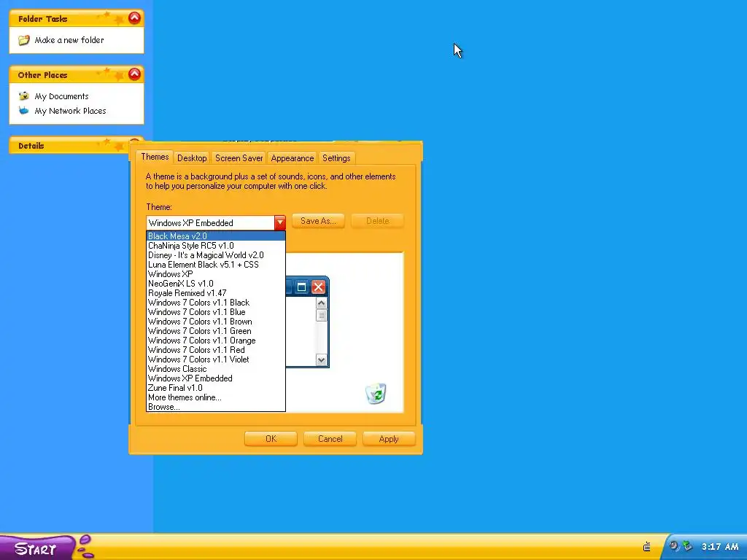Click the round tray icon left of network icon

click(x=673, y=545)
